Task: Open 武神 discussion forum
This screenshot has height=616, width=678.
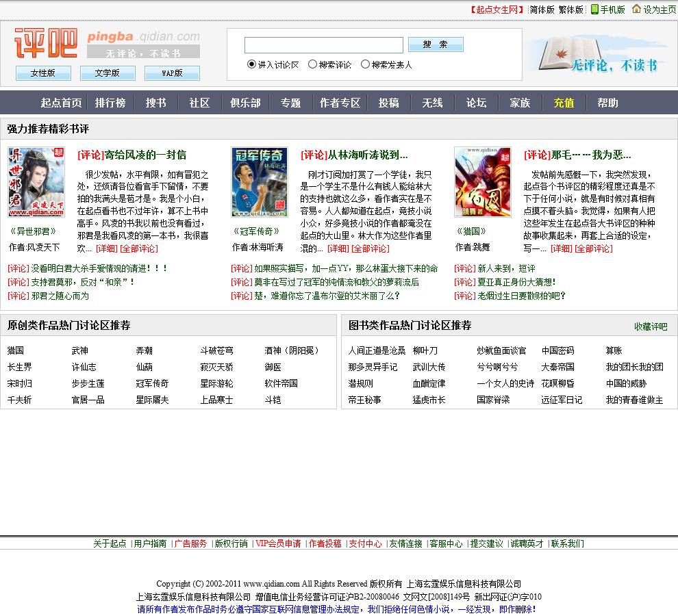Action: pos(80,350)
